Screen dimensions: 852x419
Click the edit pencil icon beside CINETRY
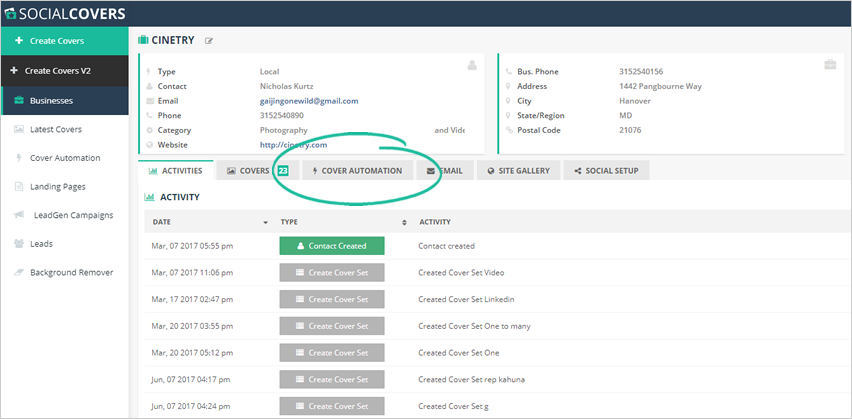[209, 41]
